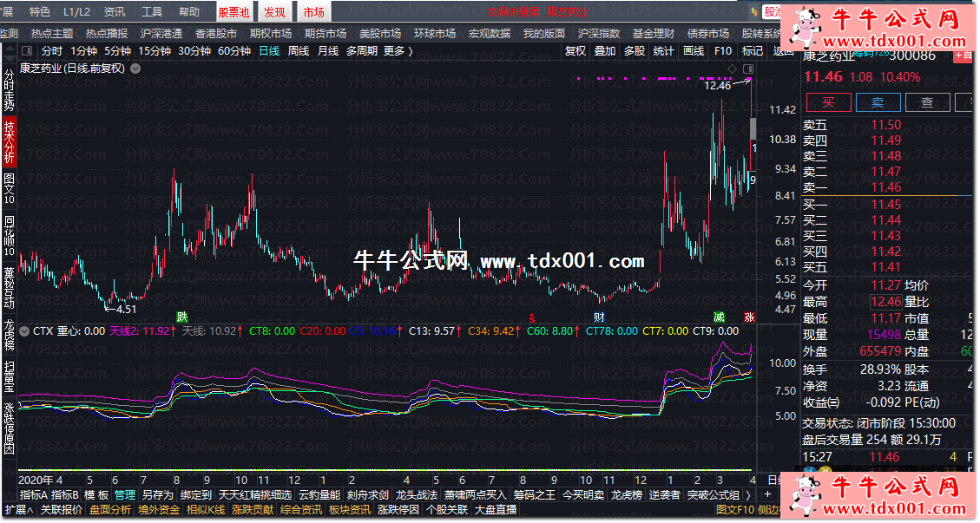Click the red $ marker on chart
980x523 pixels.
(532, 317)
